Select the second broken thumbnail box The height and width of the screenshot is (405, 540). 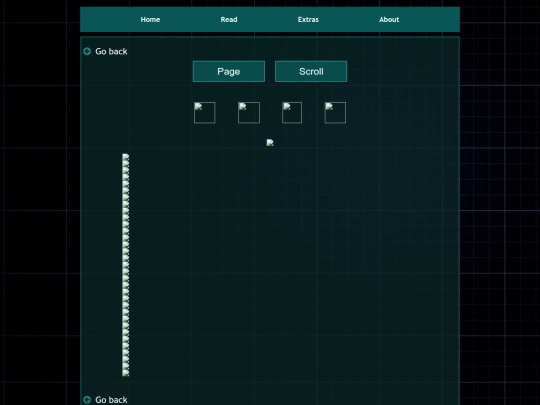(x=249, y=112)
